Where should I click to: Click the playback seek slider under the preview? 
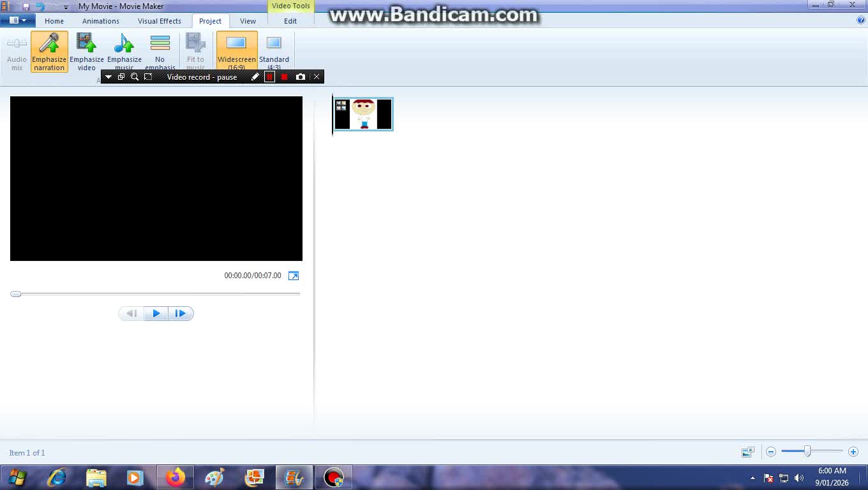(15, 294)
